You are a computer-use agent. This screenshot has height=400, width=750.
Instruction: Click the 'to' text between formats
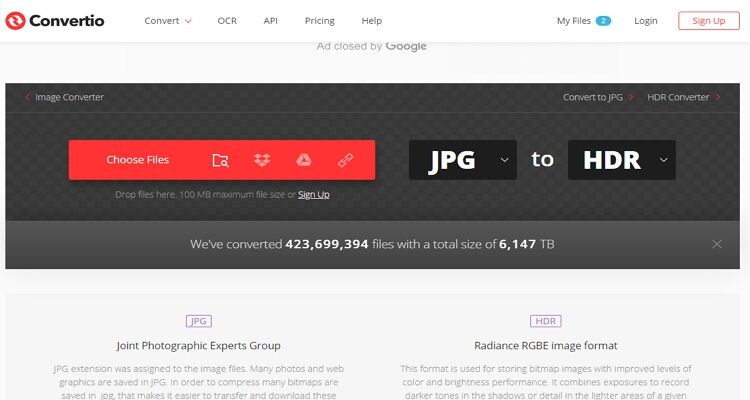[542, 159]
